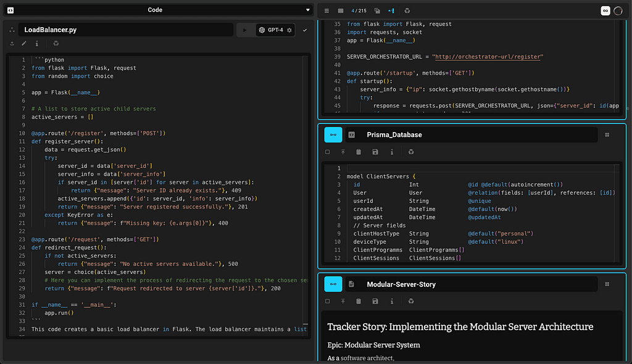Image resolution: width=632 pixels, height=364 pixels.
Task: Click clipboard icon on Modular-Server-Story card
Action: click(359, 301)
